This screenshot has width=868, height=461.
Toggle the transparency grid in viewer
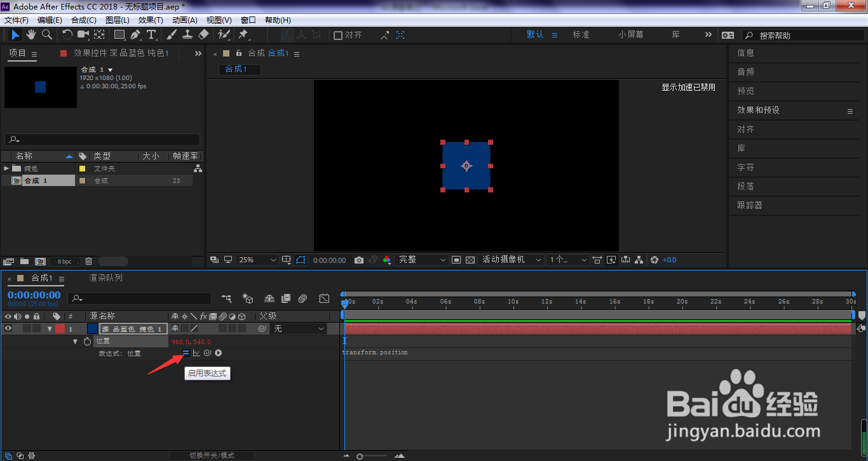pyautogui.click(x=470, y=260)
